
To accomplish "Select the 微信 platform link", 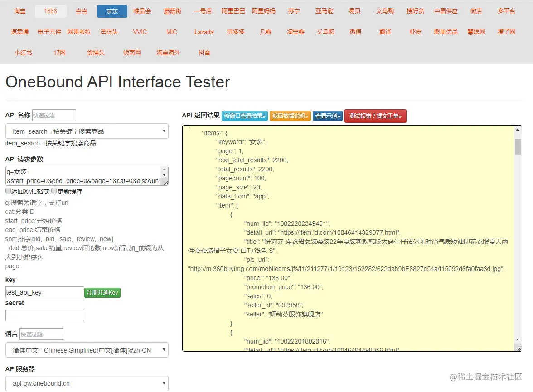I will point(355,32).
